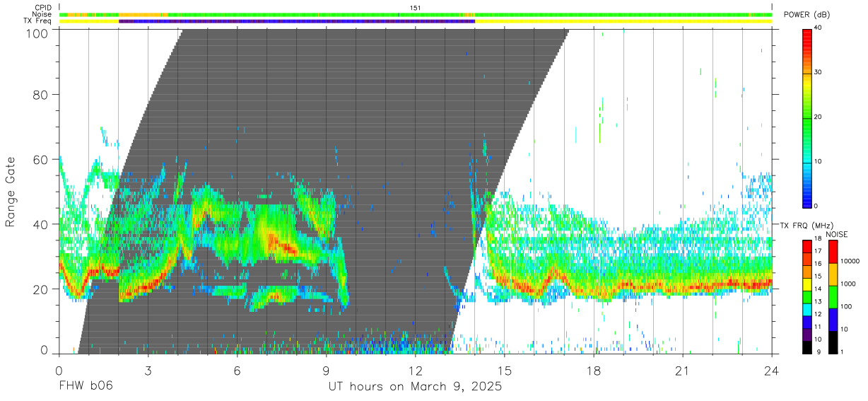This screenshot has width=868, height=401.
Task: Click the TX Freq row label
Action: point(37,21)
